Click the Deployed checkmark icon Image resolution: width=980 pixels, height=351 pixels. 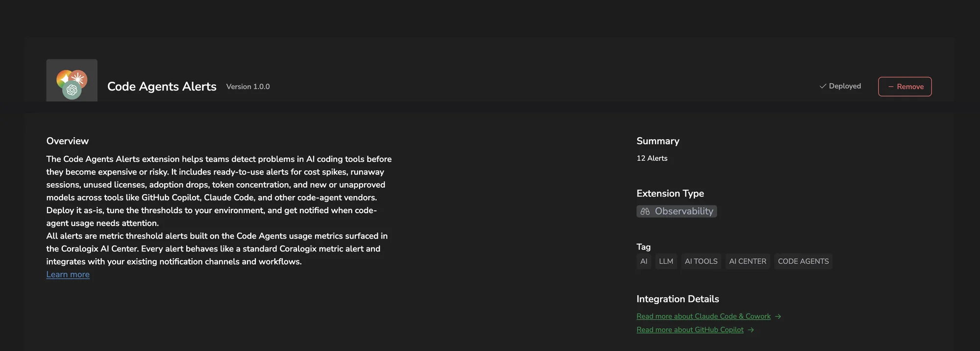coord(823,86)
